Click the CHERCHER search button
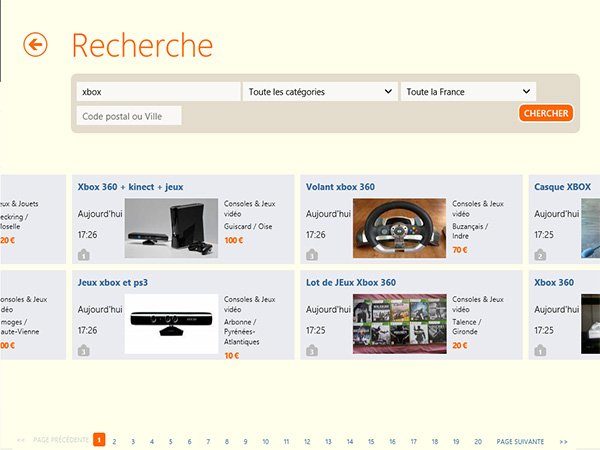Screen dimensions: 600x450 tap(546, 113)
